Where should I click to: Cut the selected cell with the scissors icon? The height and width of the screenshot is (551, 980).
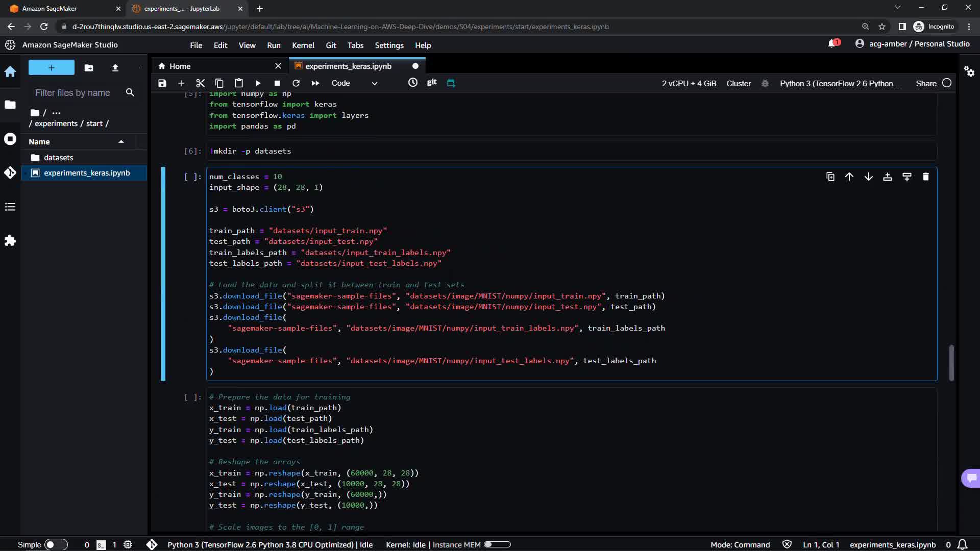200,83
